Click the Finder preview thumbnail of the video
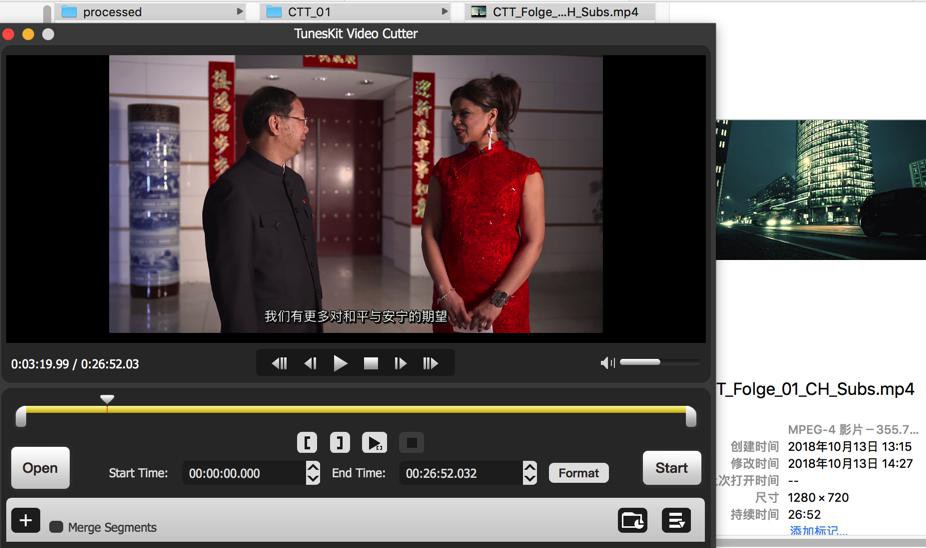926x548 pixels. pyautogui.click(x=821, y=190)
